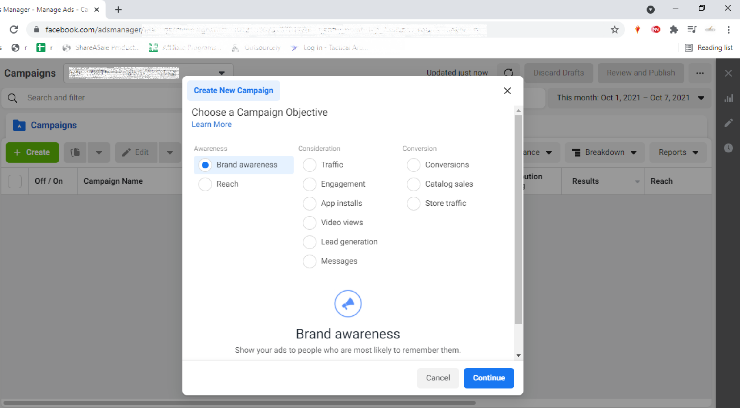The height and width of the screenshot is (408, 740).
Task: Click the dialog scrollbar up arrow
Action: pyautogui.click(x=518, y=111)
